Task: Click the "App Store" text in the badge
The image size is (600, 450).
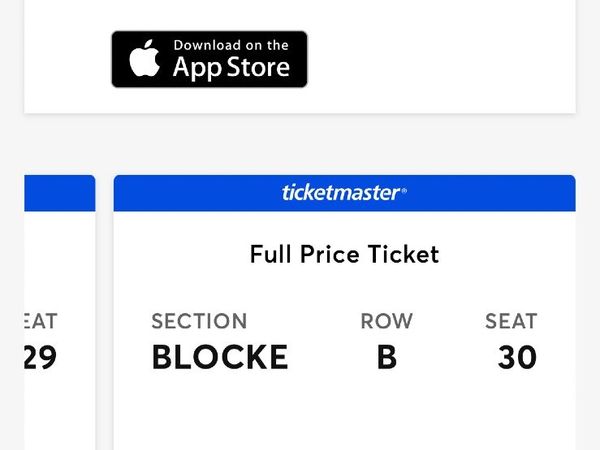Action: pyautogui.click(x=231, y=68)
